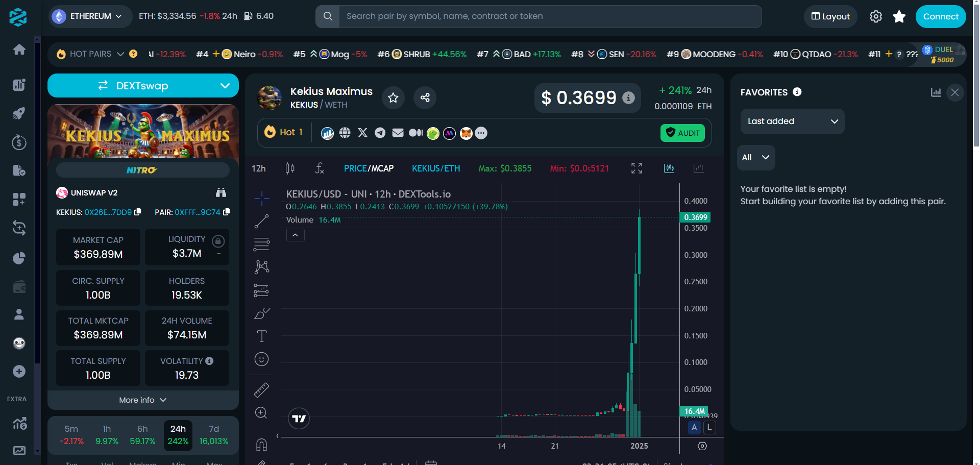This screenshot has height=465, width=980.
Task: Open the wallet icon in left sidebar
Action: 19,287
